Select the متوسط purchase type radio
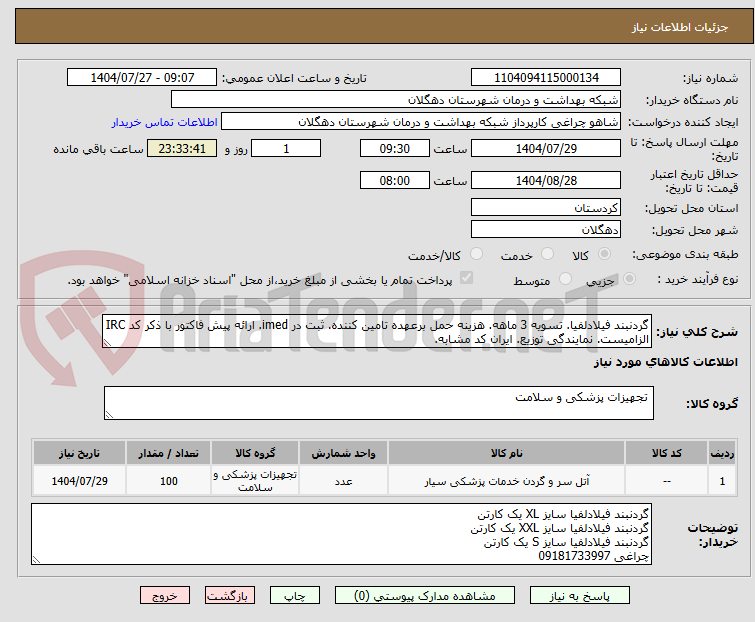This screenshot has height=622, width=755. pyautogui.click(x=565, y=279)
